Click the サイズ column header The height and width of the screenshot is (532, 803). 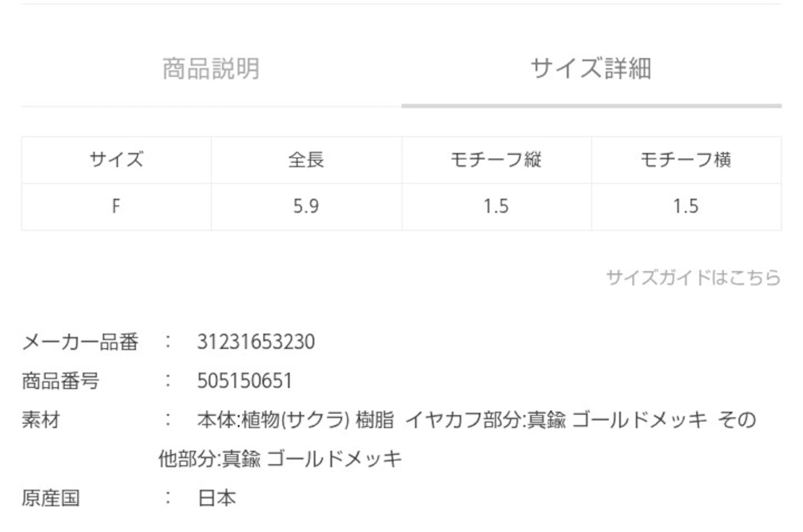pos(116,160)
